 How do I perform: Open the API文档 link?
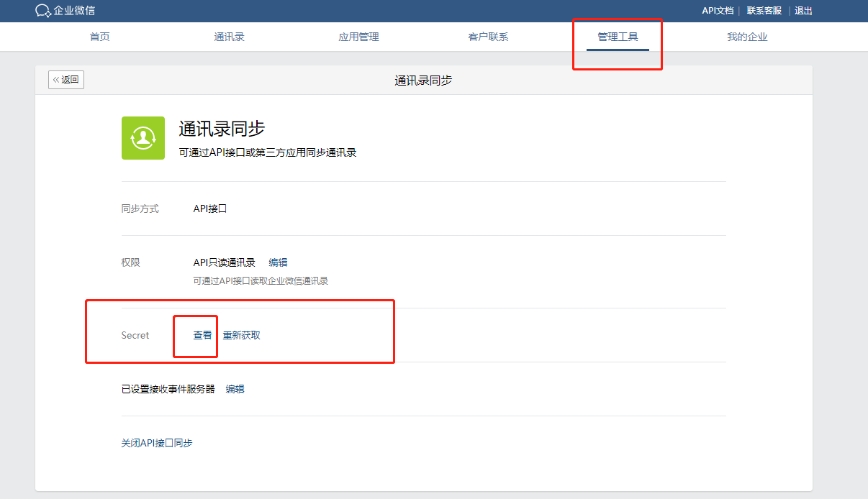[x=718, y=11]
